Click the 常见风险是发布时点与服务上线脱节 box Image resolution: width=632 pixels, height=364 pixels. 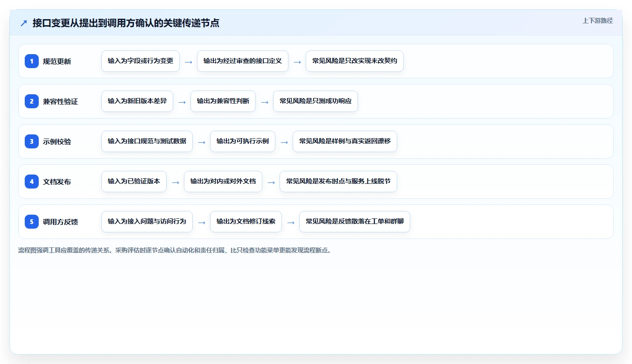tap(338, 182)
